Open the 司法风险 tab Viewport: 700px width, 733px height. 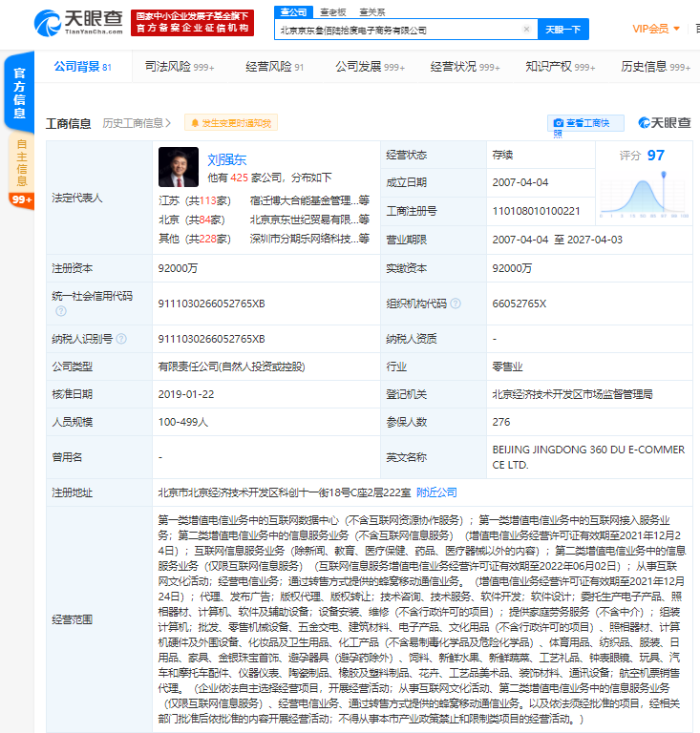[180, 67]
